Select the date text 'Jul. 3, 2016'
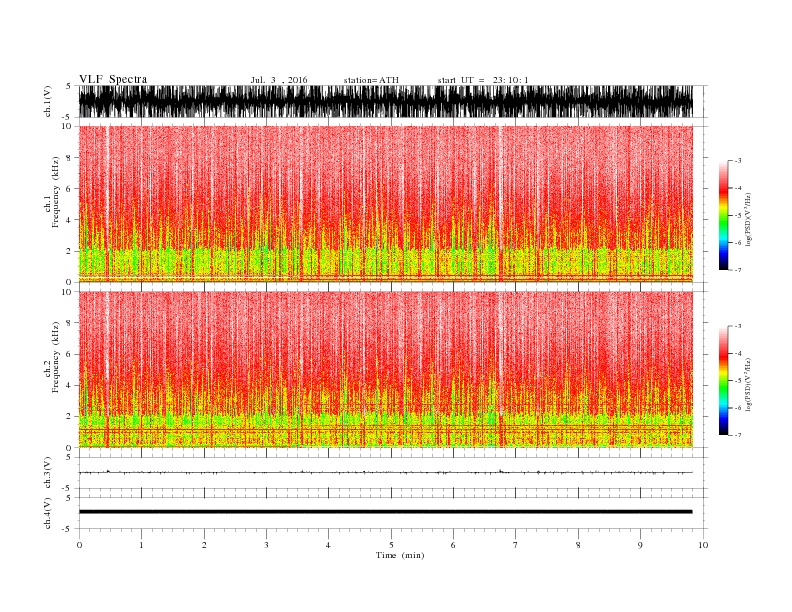Screen dimensions: 792x612 [x=279, y=80]
